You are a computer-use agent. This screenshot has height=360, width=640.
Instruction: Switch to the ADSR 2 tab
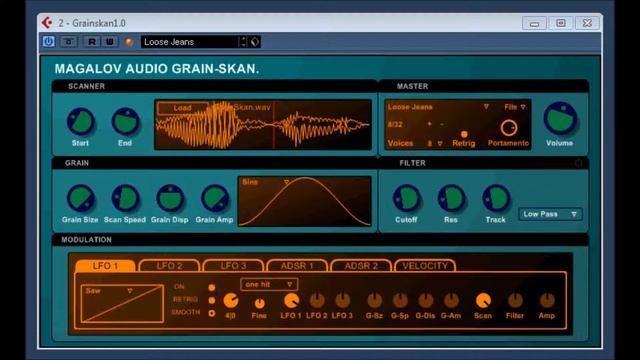(x=361, y=266)
